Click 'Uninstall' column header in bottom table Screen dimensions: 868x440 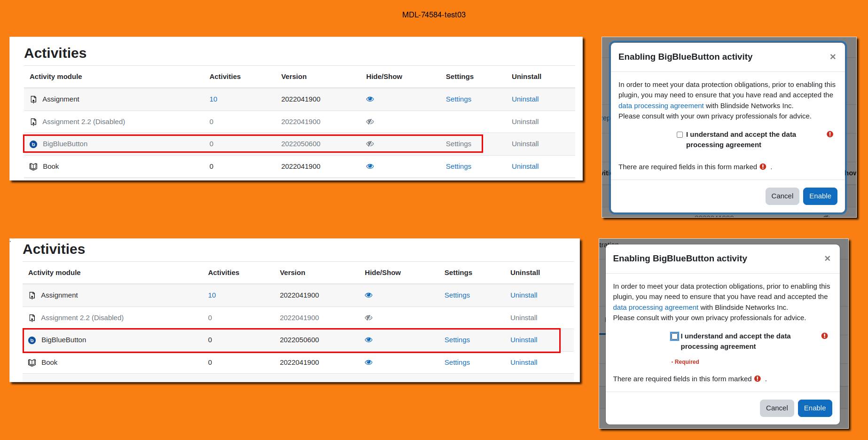coord(525,273)
